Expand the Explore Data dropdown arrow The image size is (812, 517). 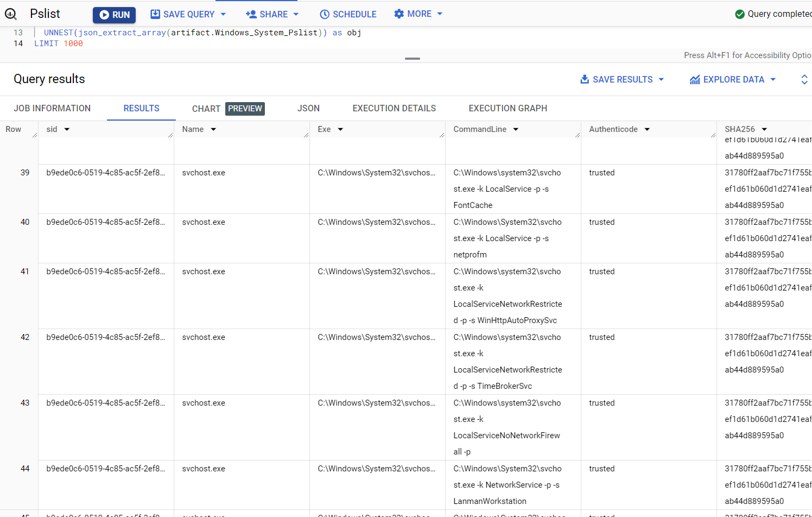[773, 79]
